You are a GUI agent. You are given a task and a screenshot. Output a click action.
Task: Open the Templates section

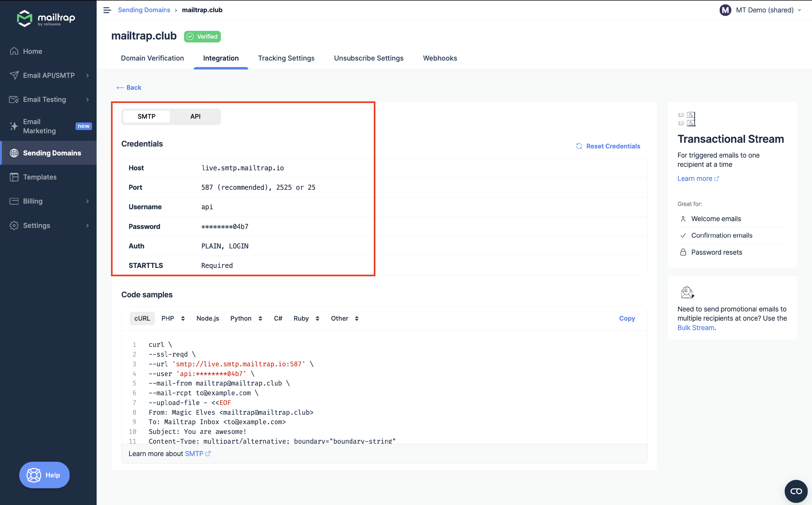[40, 177]
